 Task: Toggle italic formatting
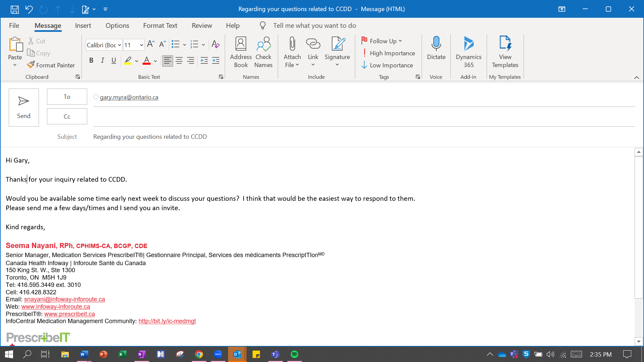coord(103,61)
